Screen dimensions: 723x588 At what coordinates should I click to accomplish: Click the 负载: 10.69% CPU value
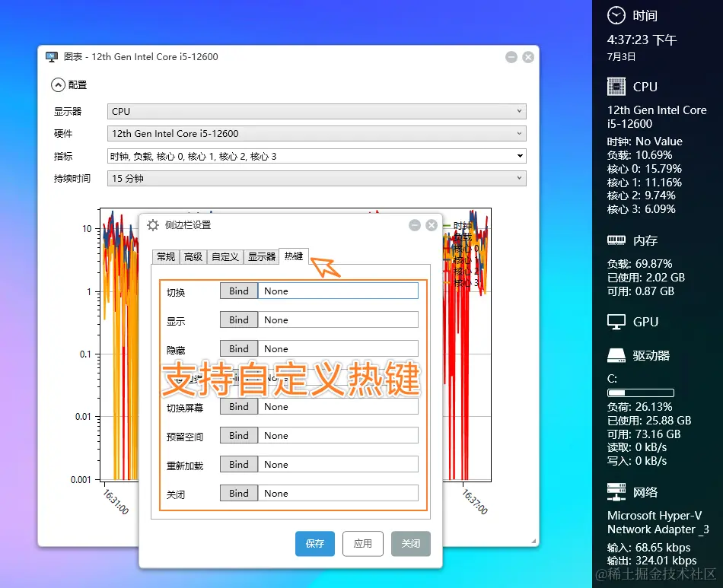point(639,155)
